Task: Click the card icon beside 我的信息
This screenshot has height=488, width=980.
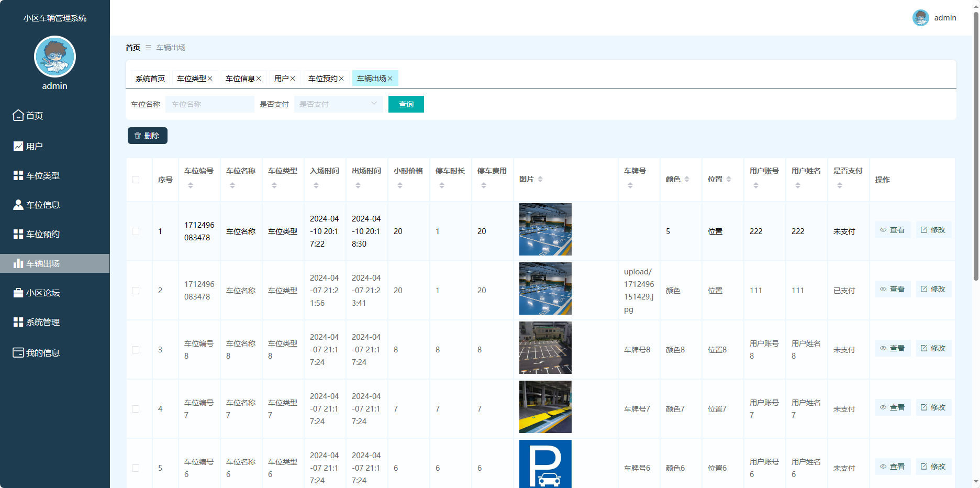Action: point(18,352)
